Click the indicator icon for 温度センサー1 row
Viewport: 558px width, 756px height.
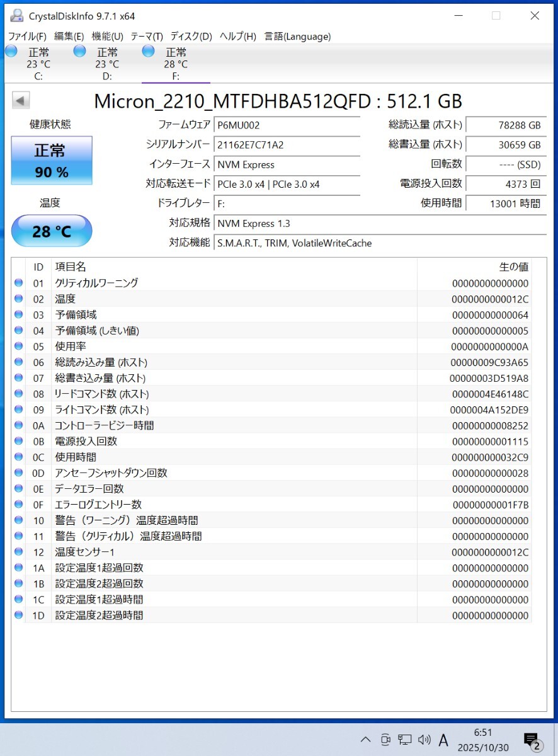tap(18, 552)
